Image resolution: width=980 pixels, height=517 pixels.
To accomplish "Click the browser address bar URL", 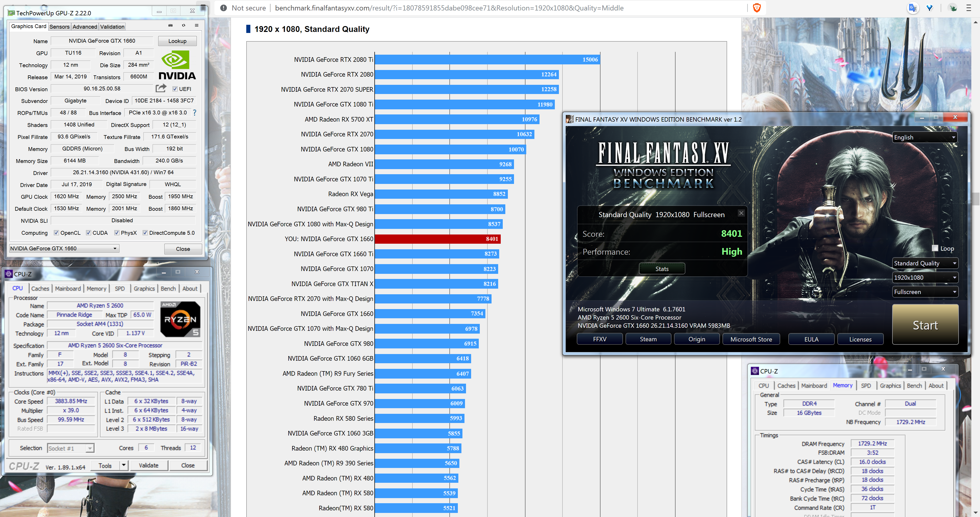I will pos(449,8).
